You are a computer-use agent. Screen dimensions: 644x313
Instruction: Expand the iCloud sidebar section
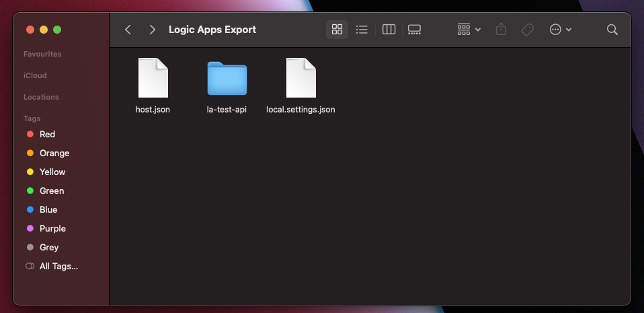pyautogui.click(x=35, y=75)
